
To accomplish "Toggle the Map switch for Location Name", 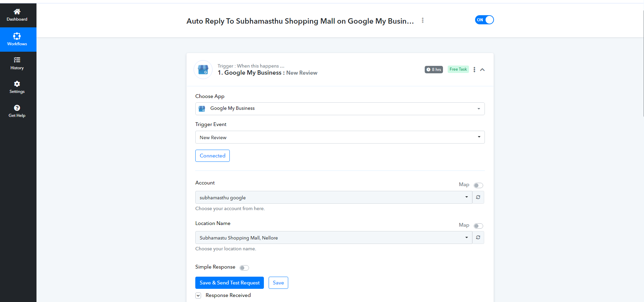I will (x=478, y=226).
